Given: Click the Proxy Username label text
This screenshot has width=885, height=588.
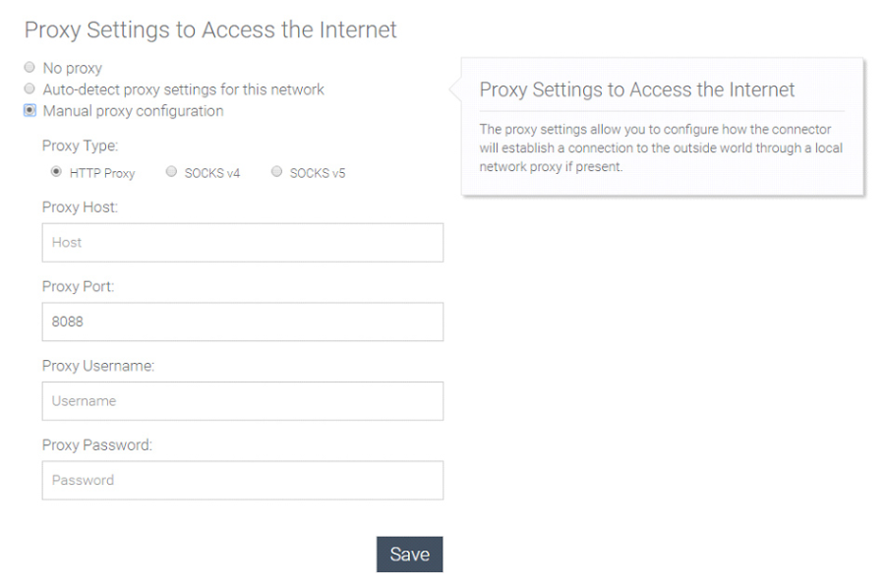Looking at the screenshot, I should click(x=98, y=366).
